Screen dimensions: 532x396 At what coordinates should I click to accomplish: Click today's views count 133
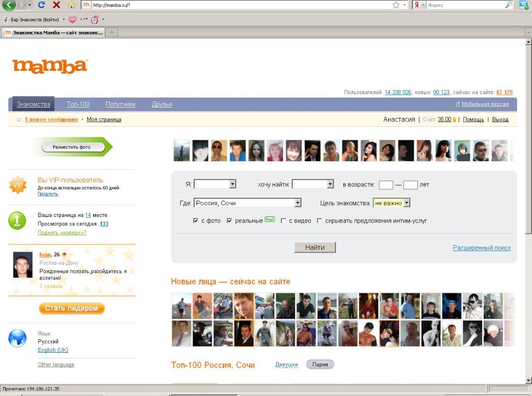click(x=104, y=224)
